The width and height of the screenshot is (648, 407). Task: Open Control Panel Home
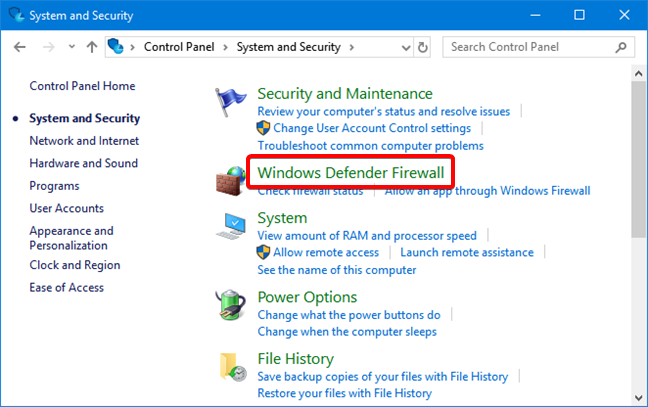82,86
